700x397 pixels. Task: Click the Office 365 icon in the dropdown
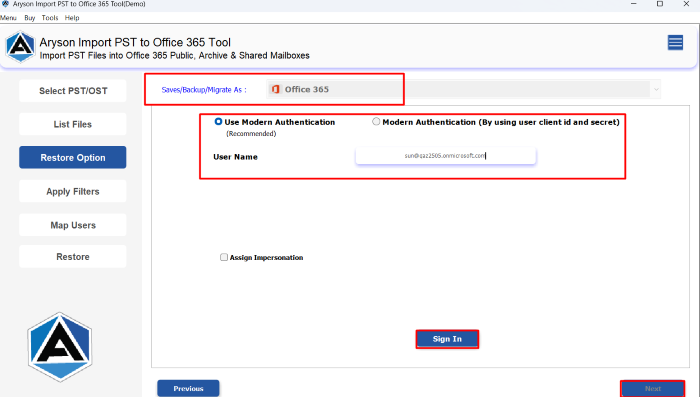pos(275,89)
